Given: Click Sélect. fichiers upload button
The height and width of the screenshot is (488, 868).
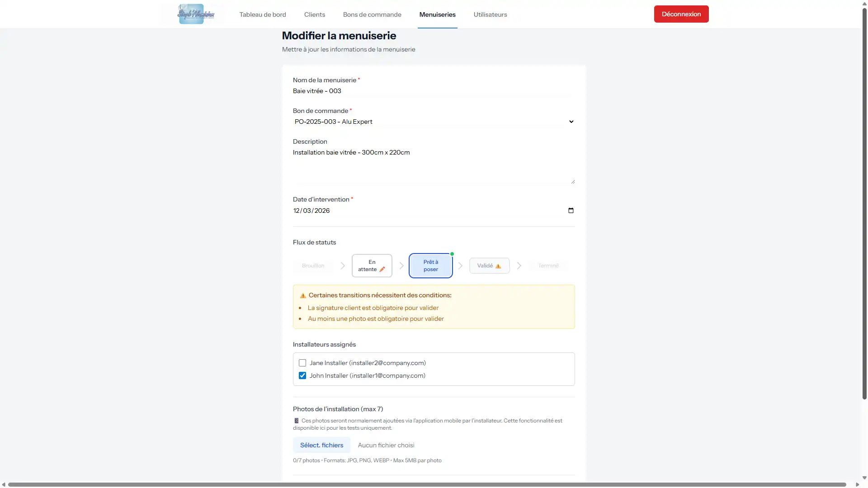Looking at the screenshot, I should coord(321,445).
